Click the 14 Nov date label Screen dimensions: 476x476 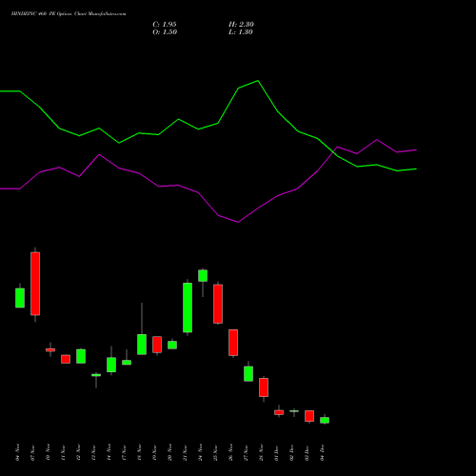point(109,453)
